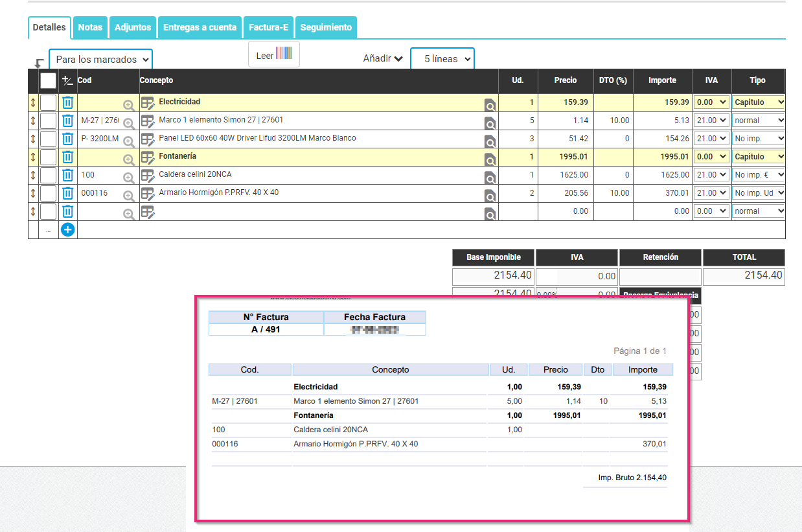Click the add/remove columns icon in the table header
Image resolution: width=802 pixels, height=532 pixels.
tap(67, 80)
